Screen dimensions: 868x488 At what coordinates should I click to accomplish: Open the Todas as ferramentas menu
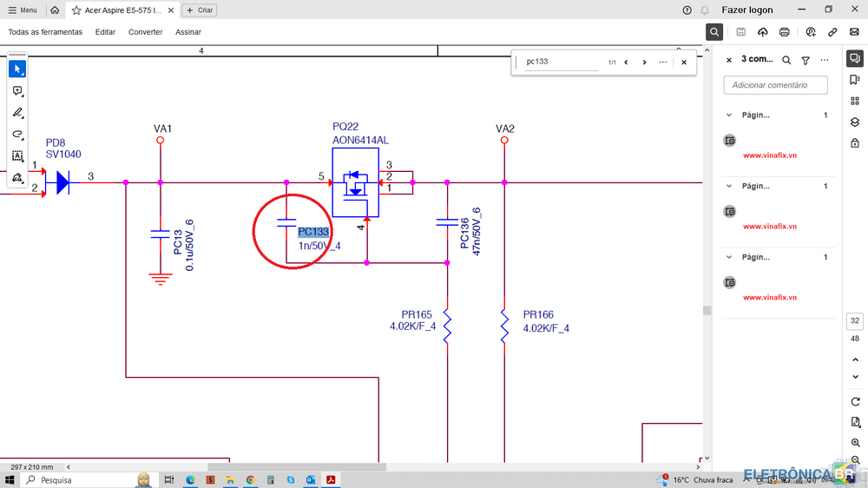(x=45, y=32)
